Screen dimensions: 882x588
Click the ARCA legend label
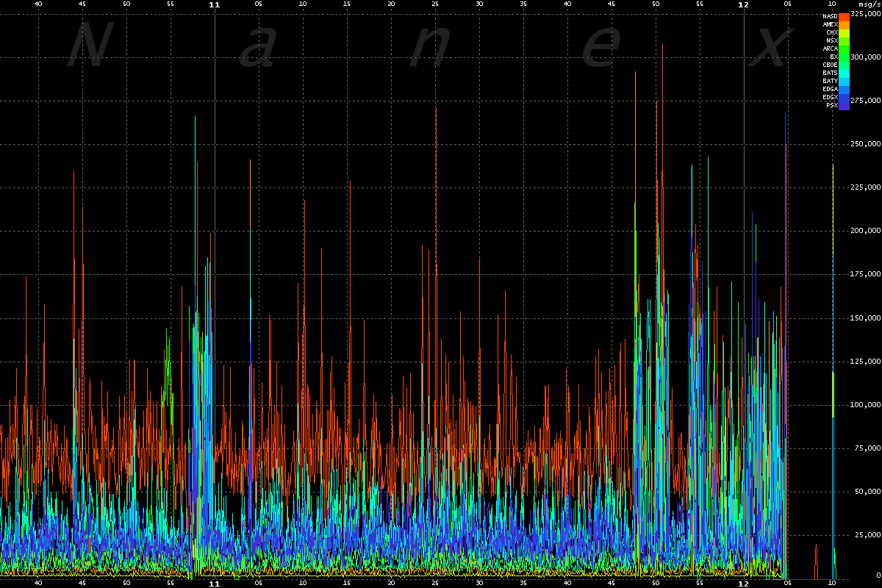830,49
